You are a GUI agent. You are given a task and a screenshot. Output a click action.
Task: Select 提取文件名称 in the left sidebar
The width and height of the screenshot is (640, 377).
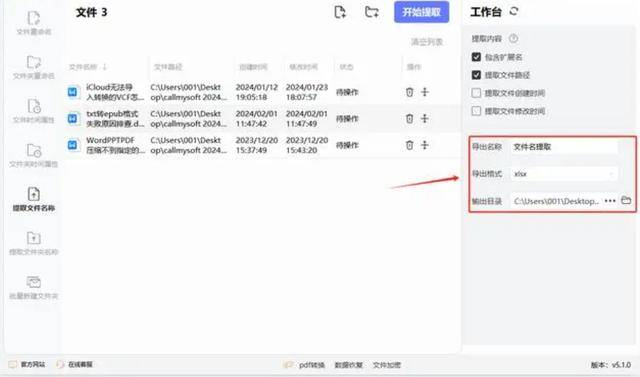33,200
